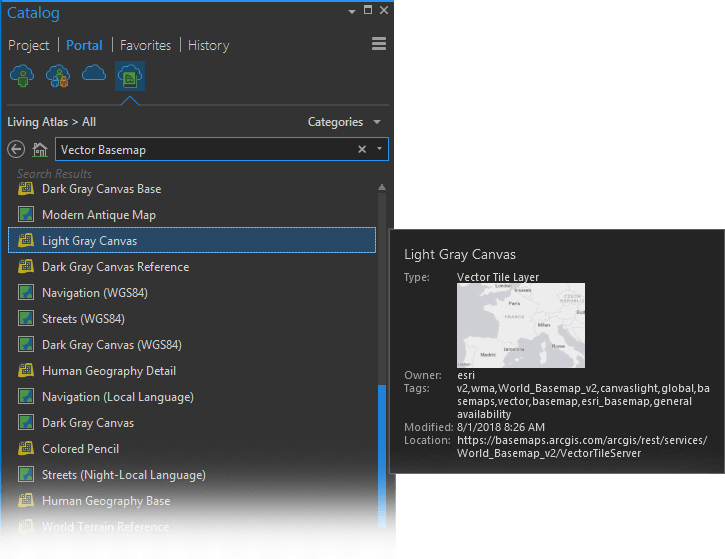Open Catalog pane options dropdown arrow

click(351, 12)
